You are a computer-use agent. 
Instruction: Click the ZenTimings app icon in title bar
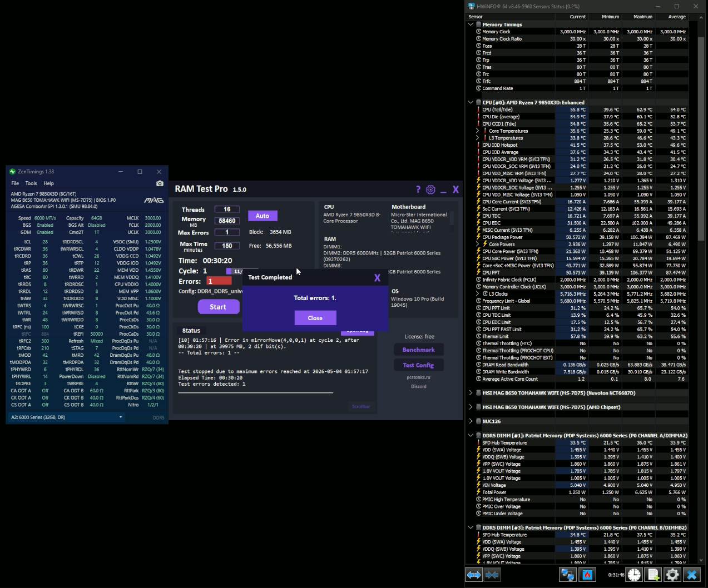12,172
